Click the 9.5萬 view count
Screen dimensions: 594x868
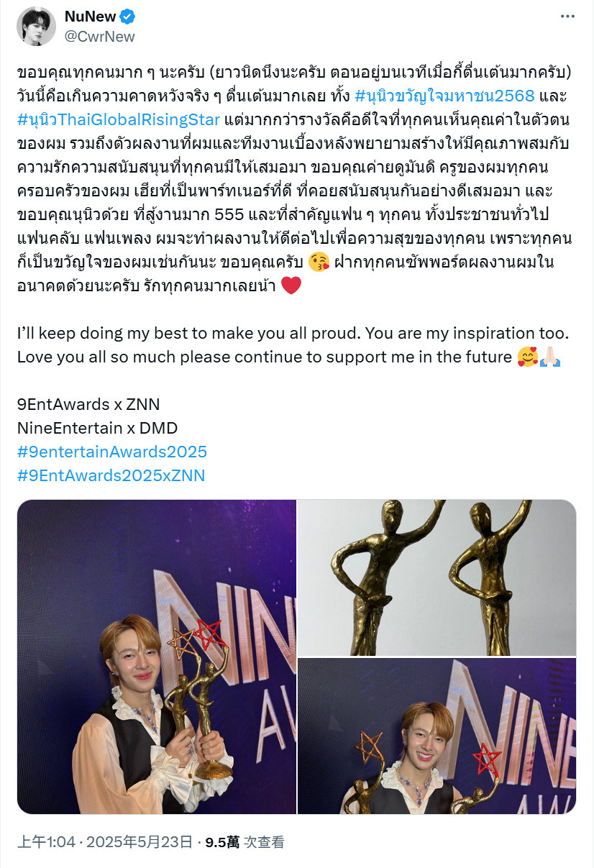coord(223,842)
